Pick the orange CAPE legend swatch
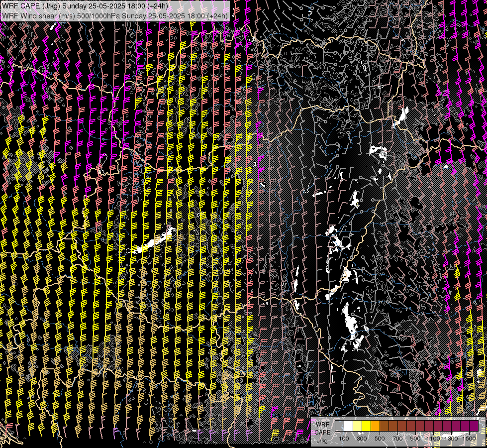Screen dimensions: 487x448 376,426
